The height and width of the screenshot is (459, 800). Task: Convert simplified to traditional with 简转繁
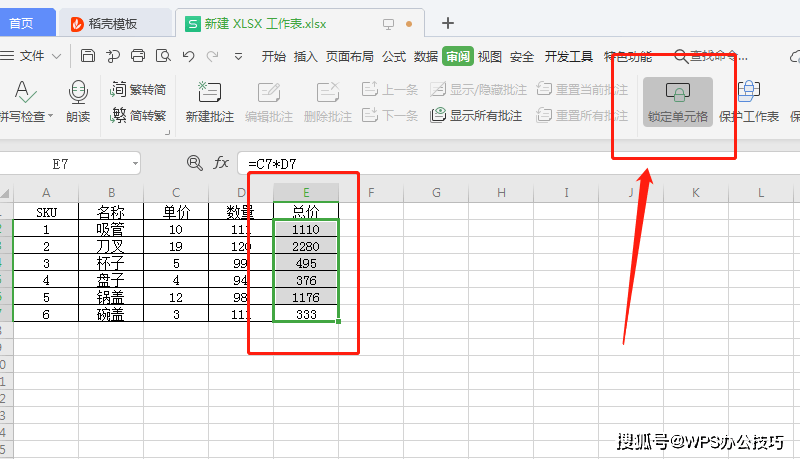(138, 116)
